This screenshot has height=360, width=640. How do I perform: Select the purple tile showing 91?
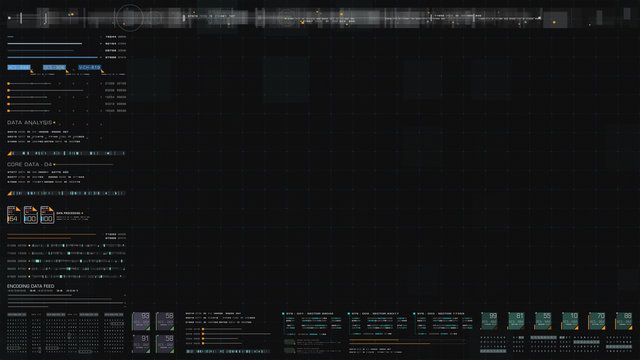(141, 344)
